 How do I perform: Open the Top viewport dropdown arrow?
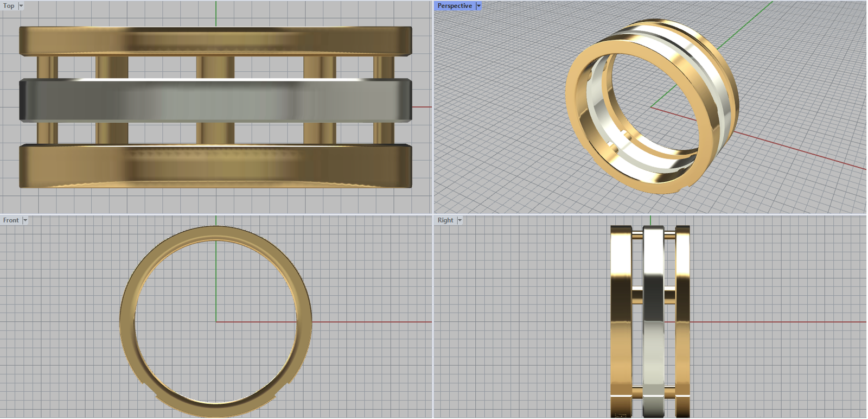[x=21, y=6]
